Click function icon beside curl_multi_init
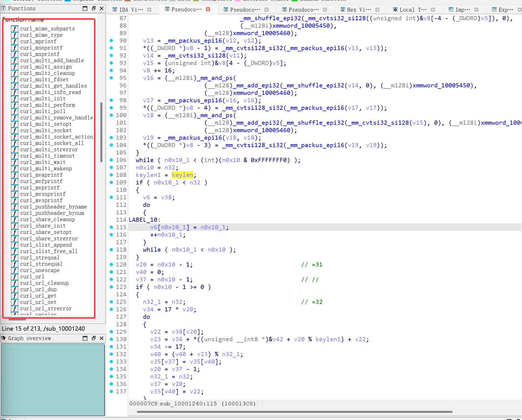The height and width of the screenshot is (420, 522). click(15, 99)
